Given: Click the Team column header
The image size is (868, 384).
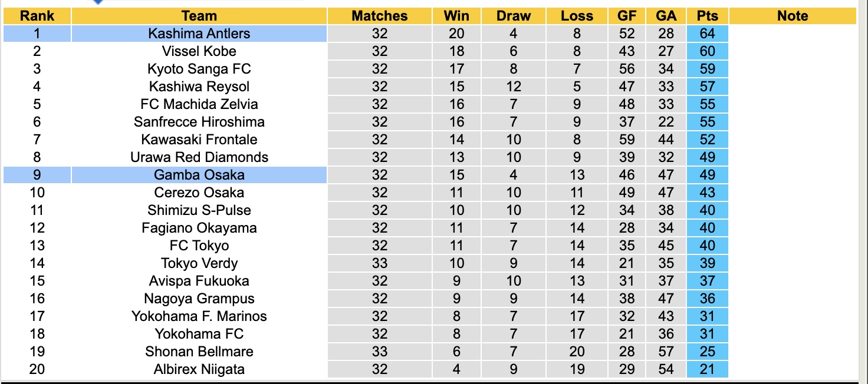Looking at the screenshot, I should coord(199,16).
